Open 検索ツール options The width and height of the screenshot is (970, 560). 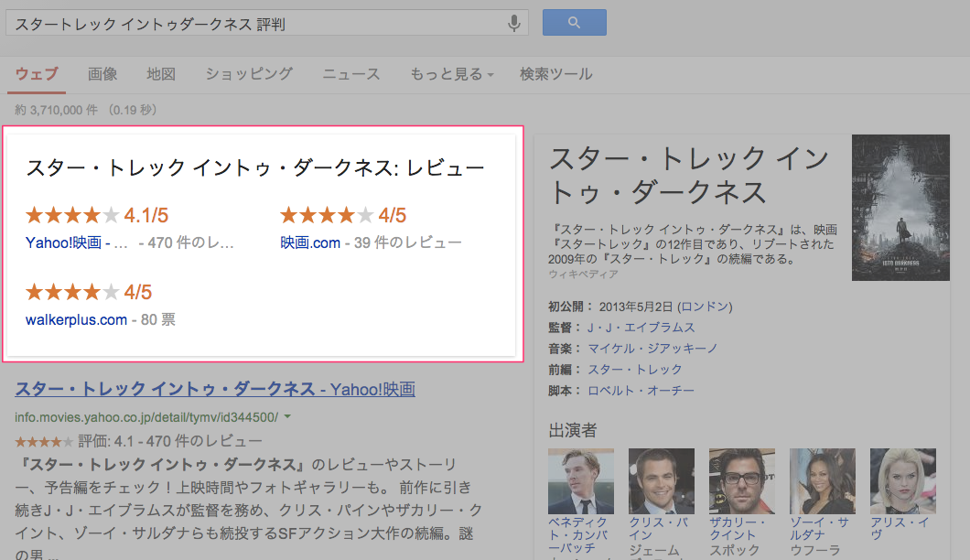click(556, 74)
